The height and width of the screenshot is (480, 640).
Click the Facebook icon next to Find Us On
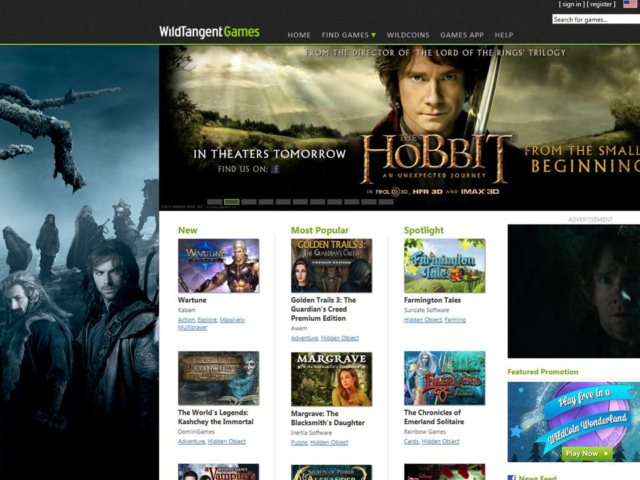275,169
